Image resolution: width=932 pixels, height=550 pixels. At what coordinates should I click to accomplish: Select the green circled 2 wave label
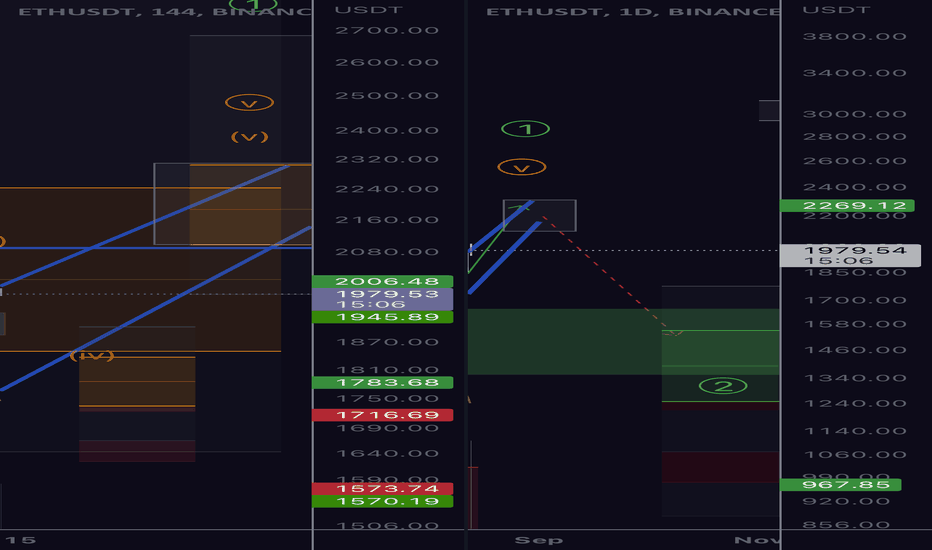723,386
